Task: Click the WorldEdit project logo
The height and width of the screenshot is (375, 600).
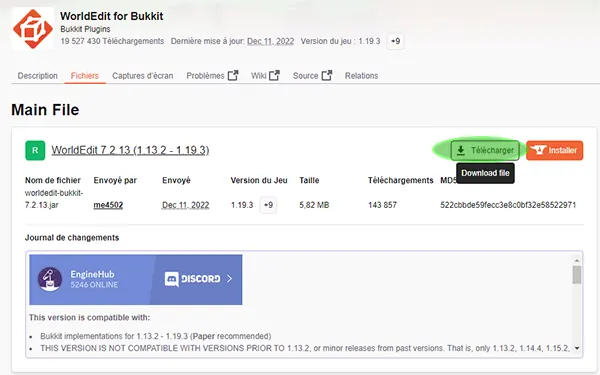Action: point(33,29)
